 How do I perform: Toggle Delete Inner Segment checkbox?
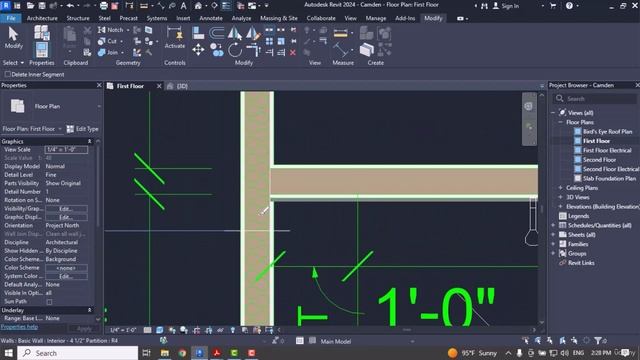coord(8,74)
